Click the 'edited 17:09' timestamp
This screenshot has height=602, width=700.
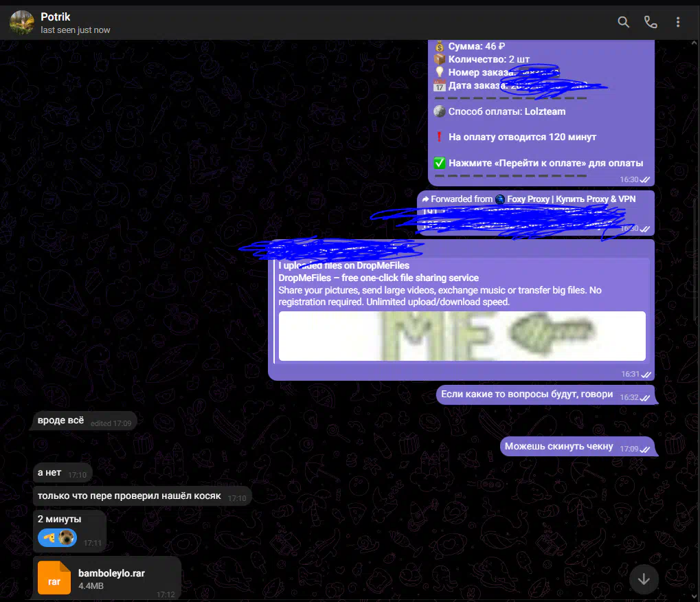111,423
